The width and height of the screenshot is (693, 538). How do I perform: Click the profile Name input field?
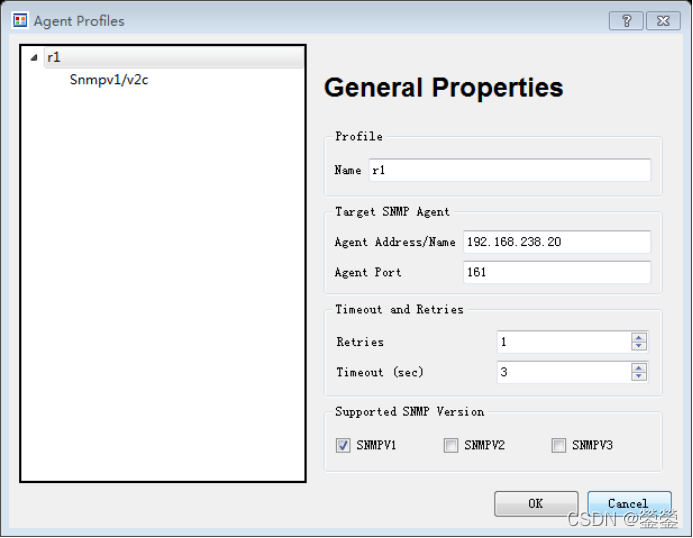point(510,170)
